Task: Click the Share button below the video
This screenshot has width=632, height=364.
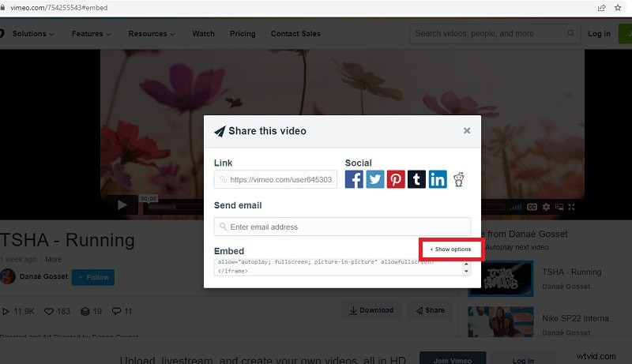Action: click(431, 310)
